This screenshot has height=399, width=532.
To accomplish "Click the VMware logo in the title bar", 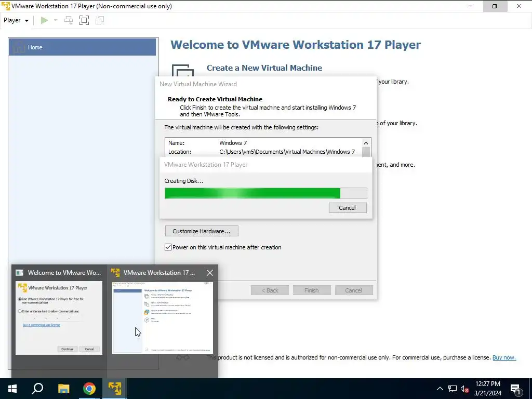I will pos(6,6).
